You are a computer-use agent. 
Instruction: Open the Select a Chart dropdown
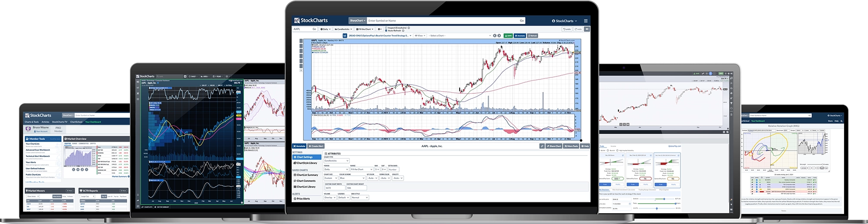coord(459,36)
